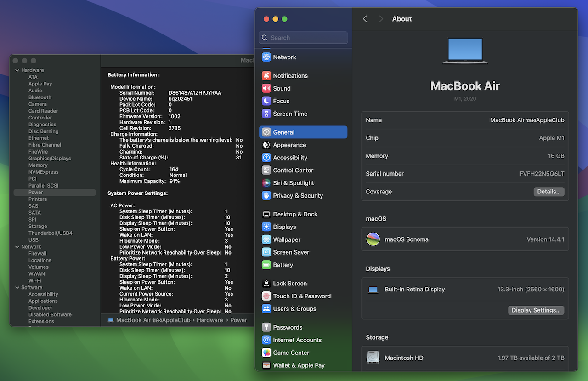Select Camera in Hardware list
Viewport: 588px width, 381px height.
(38, 104)
